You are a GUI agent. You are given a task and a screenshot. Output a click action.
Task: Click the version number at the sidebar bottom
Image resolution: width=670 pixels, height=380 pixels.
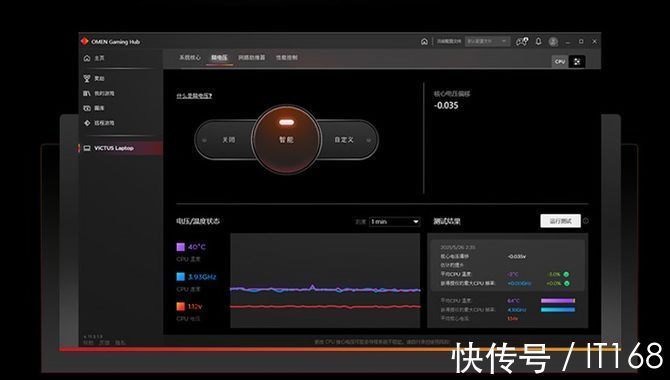[93, 337]
